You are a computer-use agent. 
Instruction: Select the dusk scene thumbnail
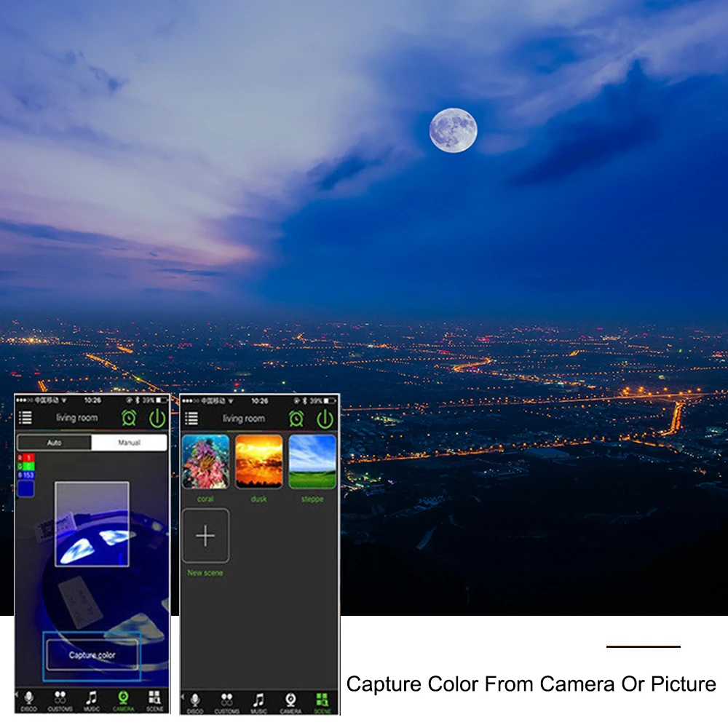point(259,462)
